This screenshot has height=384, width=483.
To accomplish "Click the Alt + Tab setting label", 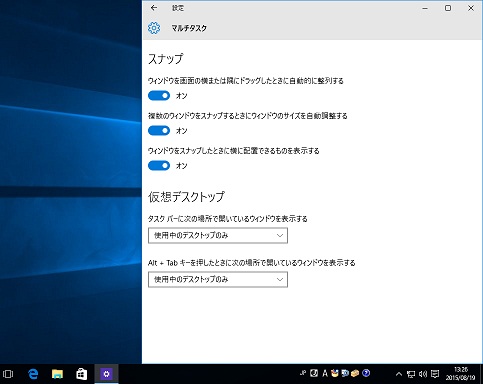I will pos(252,263).
